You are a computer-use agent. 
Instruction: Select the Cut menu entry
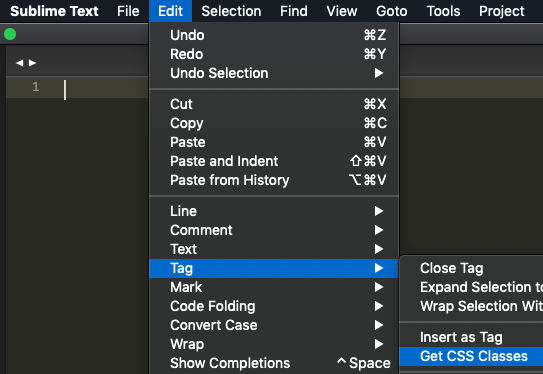click(x=274, y=104)
